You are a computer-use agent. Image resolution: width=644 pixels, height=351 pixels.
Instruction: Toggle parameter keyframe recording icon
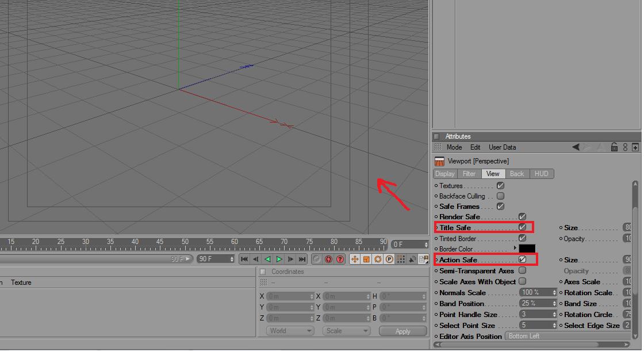tap(389, 259)
